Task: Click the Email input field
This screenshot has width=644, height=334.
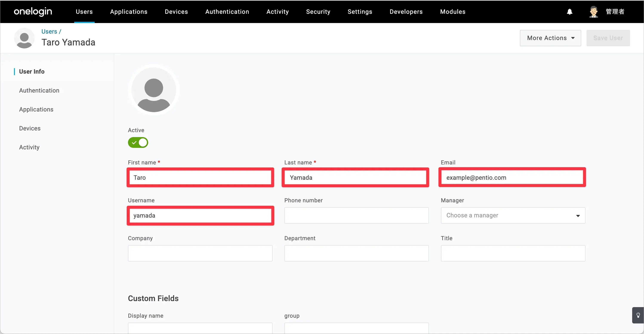Action: 512,178
